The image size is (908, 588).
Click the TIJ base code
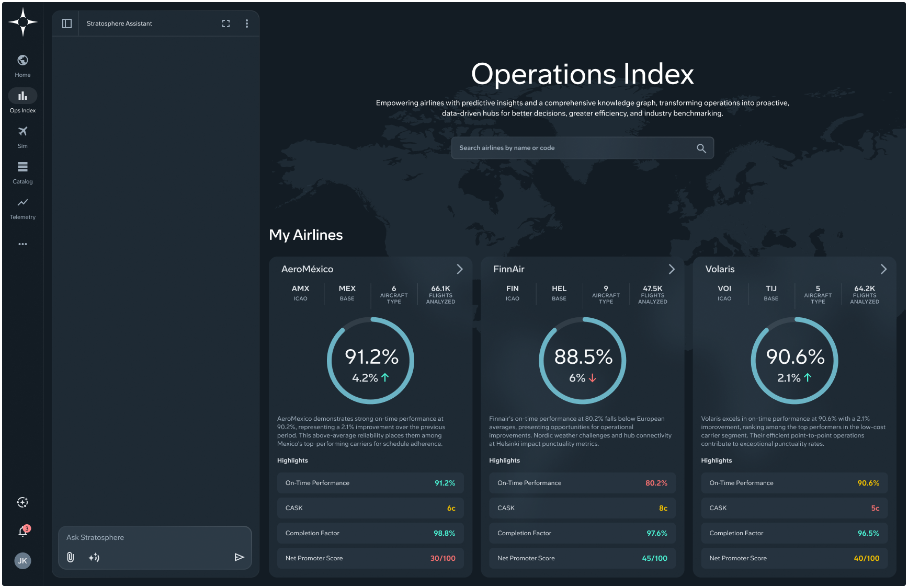click(x=771, y=293)
